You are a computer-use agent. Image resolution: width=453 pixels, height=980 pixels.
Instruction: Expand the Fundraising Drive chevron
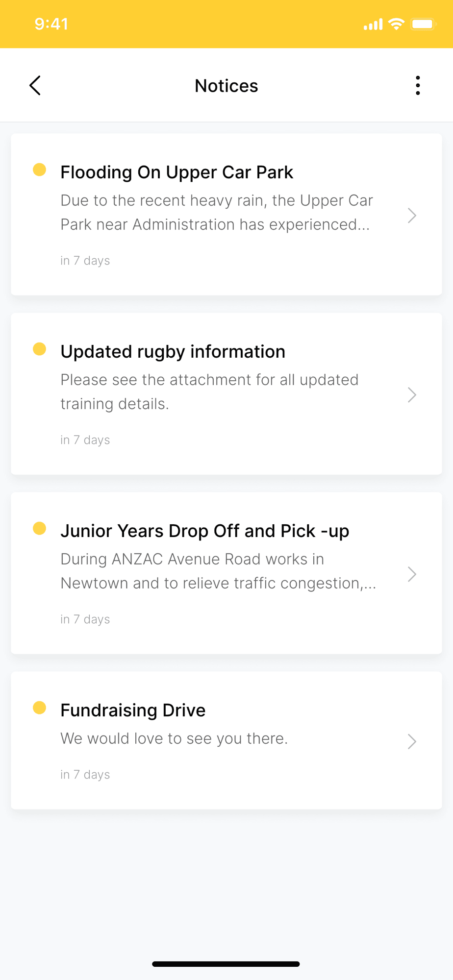412,741
